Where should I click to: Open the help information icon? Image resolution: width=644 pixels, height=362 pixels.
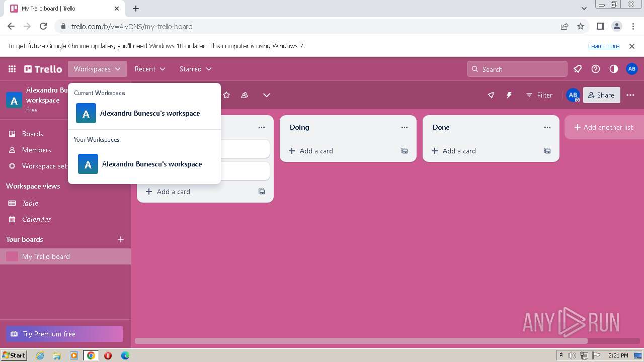596,69
